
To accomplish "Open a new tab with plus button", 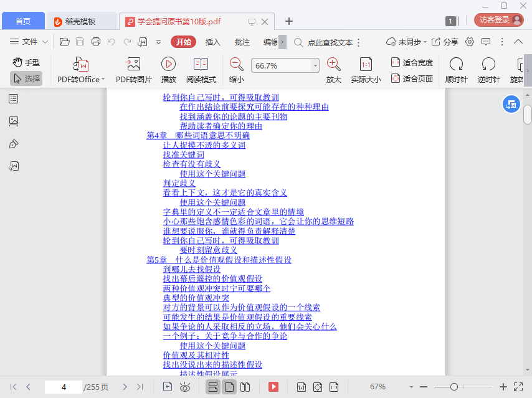I will tap(288, 21).
